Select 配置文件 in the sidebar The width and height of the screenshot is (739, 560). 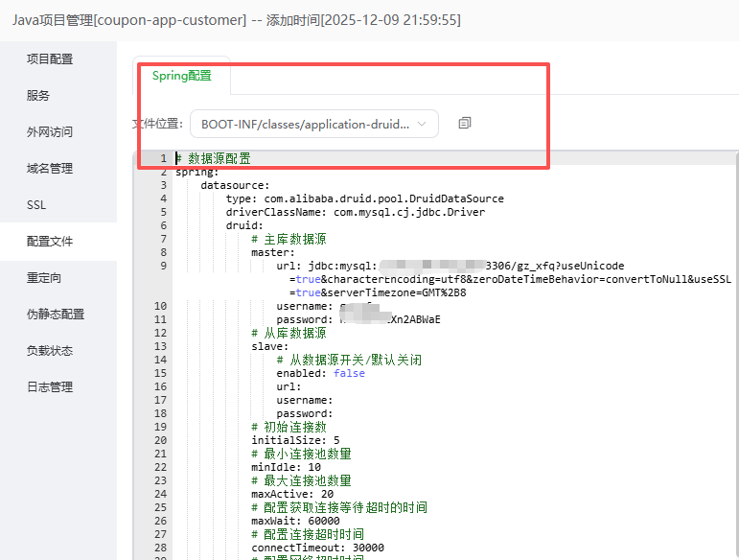(50, 242)
